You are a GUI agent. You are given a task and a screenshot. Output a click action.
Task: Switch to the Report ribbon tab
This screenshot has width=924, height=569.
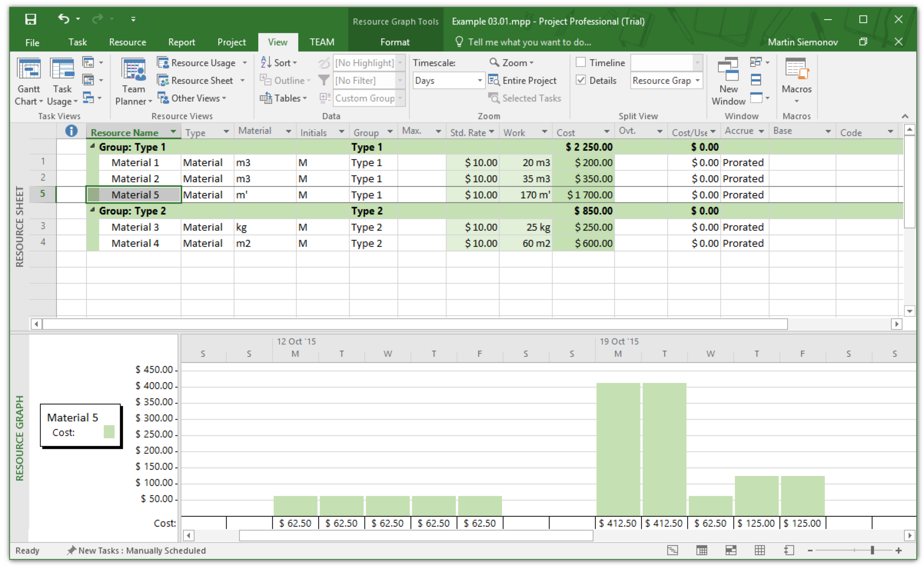click(x=181, y=42)
